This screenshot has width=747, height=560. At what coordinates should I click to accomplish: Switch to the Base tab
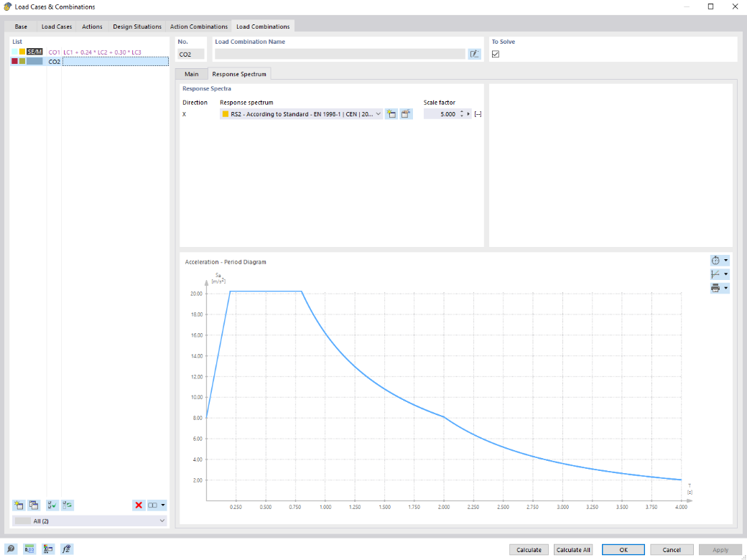pyautogui.click(x=21, y=27)
